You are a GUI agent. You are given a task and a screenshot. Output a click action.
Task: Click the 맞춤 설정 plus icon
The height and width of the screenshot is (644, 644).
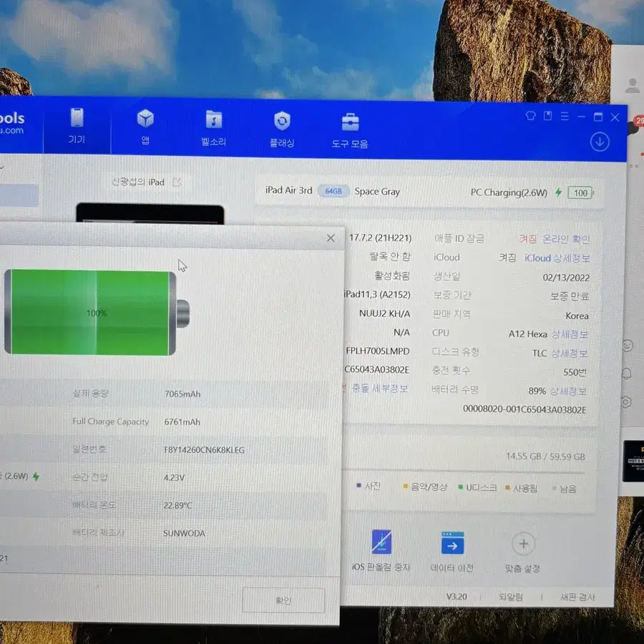[x=523, y=544]
